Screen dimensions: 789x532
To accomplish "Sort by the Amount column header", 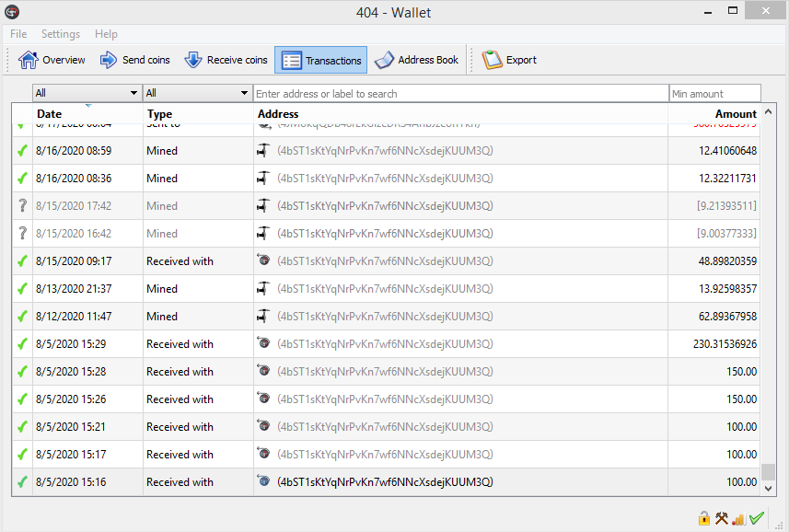I will click(x=714, y=113).
